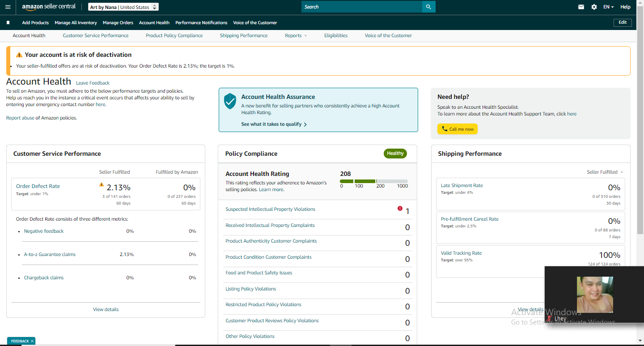Open the Chargeback claims link

pyautogui.click(x=44, y=278)
